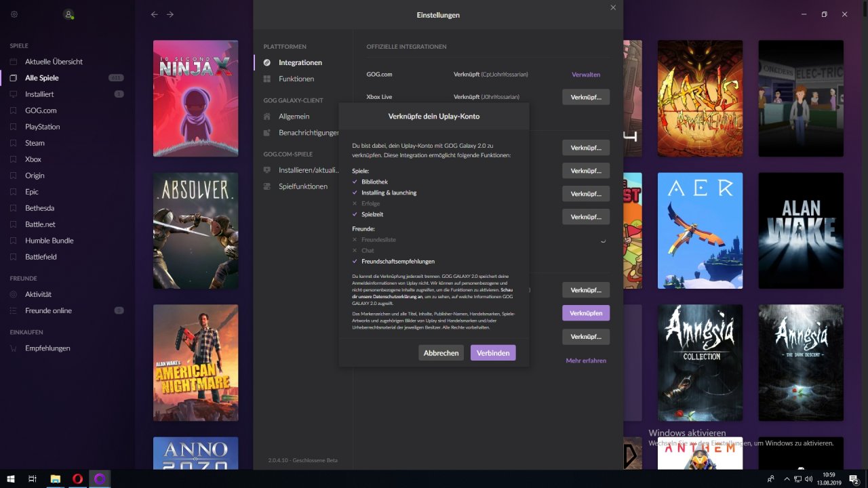The image size is (868, 488).
Task: Open Origin library in sidebar
Action: pyautogui.click(x=35, y=176)
